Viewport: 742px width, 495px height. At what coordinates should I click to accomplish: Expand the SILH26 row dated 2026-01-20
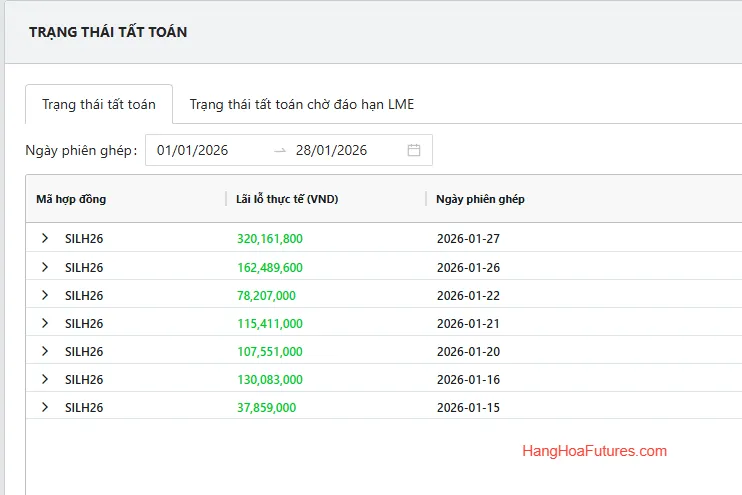[44, 351]
